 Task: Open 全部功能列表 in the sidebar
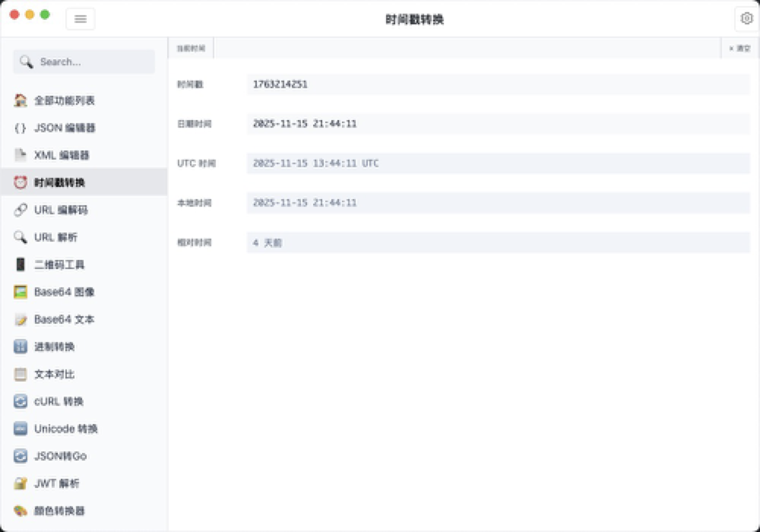64,100
